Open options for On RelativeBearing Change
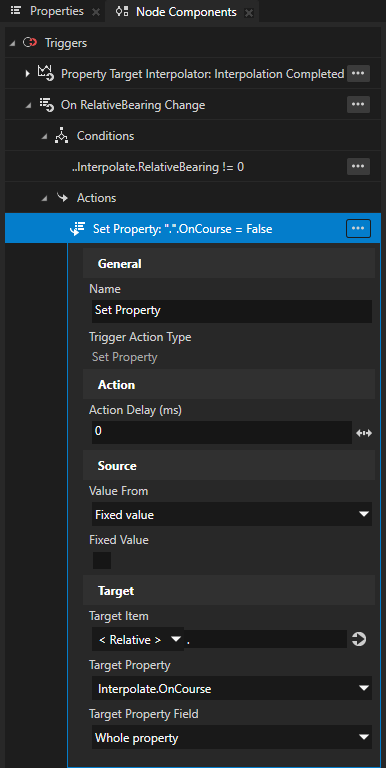 coord(358,104)
